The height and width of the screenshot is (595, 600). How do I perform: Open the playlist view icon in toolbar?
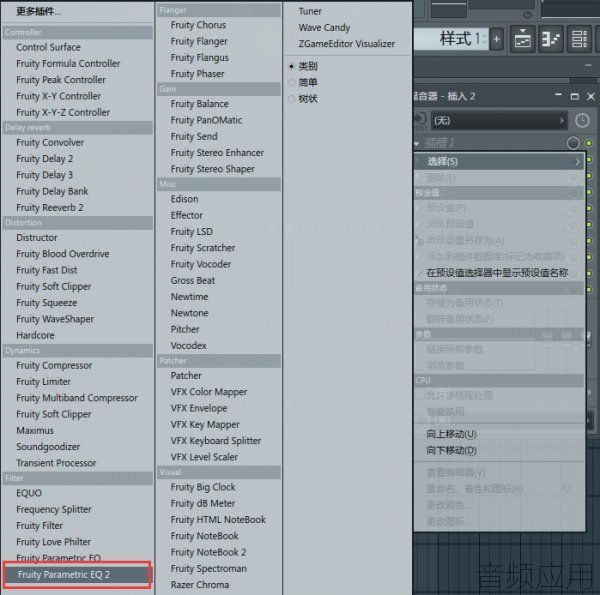tap(523, 39)
